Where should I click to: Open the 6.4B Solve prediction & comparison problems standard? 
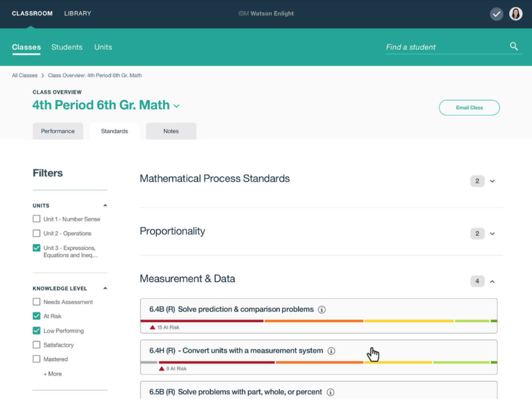[319, 316]
